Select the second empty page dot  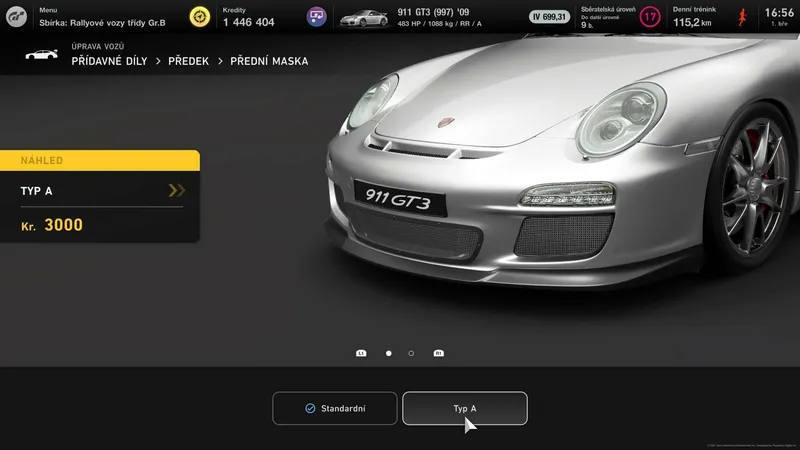pyautogui.click(x=411, y=353)
